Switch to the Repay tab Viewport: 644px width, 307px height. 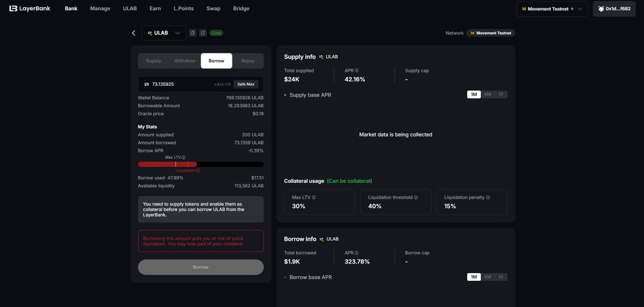[248, 61]
